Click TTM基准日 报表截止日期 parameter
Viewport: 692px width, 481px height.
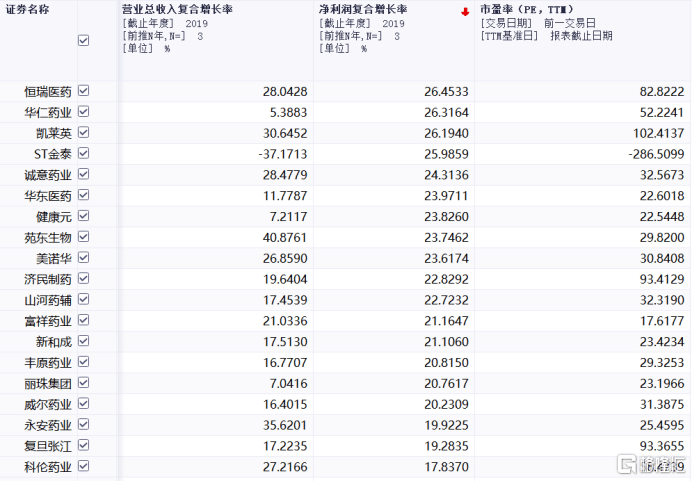[546, 36]
